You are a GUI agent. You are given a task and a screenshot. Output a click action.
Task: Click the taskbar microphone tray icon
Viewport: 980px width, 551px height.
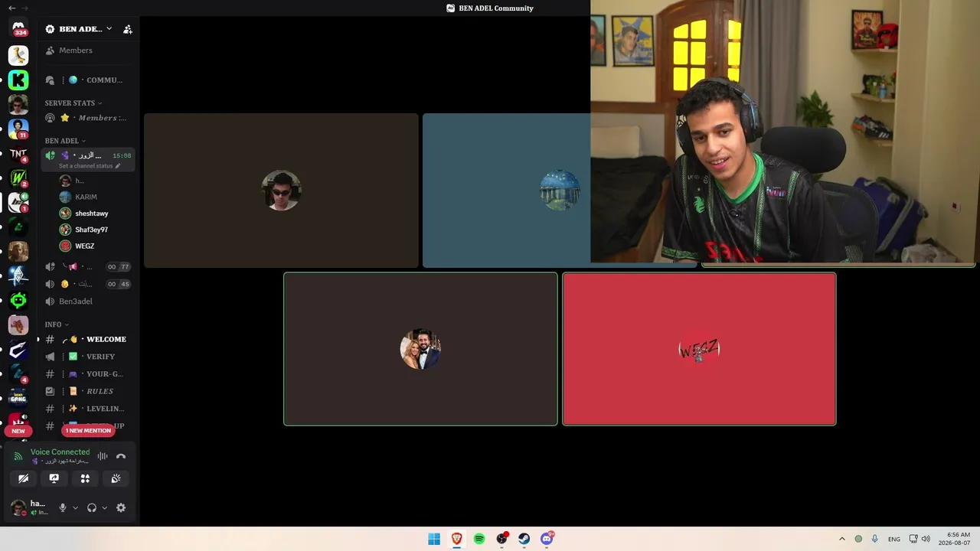tap(875, 539)
